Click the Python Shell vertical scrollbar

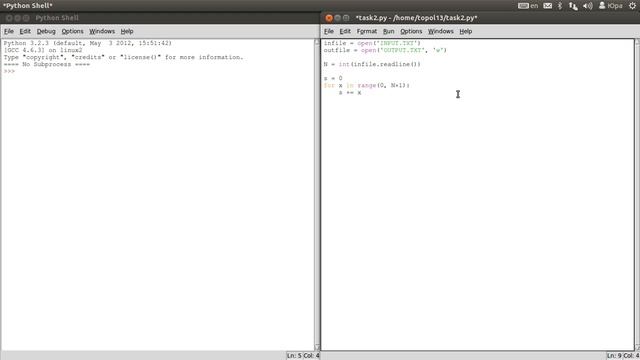[x=317, y=194]
